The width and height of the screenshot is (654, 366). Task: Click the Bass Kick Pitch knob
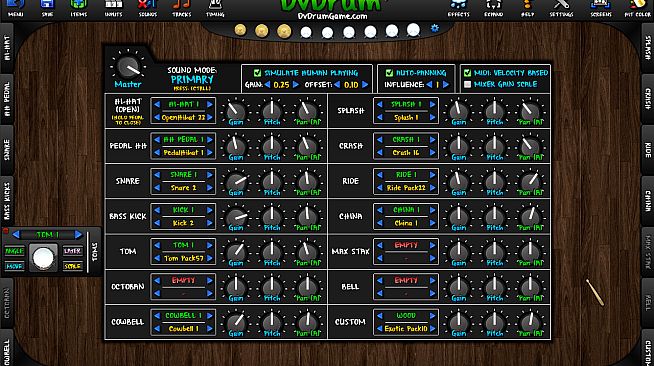(272, 217)
